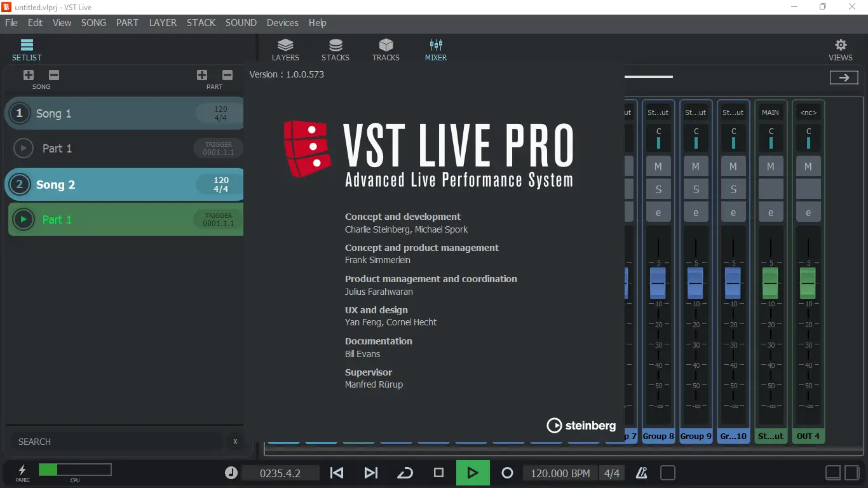Image resolution: width=868 pixels, height=488 pixels.
Task: Remove part using the PART minus icon
Action: (227, 75)
